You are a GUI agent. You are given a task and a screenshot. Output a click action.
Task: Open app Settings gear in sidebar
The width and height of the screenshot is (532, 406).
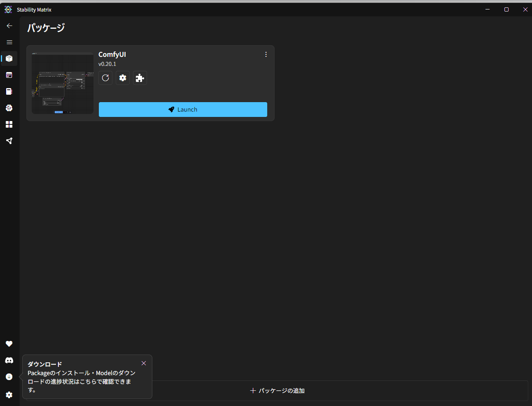(9, 395)
